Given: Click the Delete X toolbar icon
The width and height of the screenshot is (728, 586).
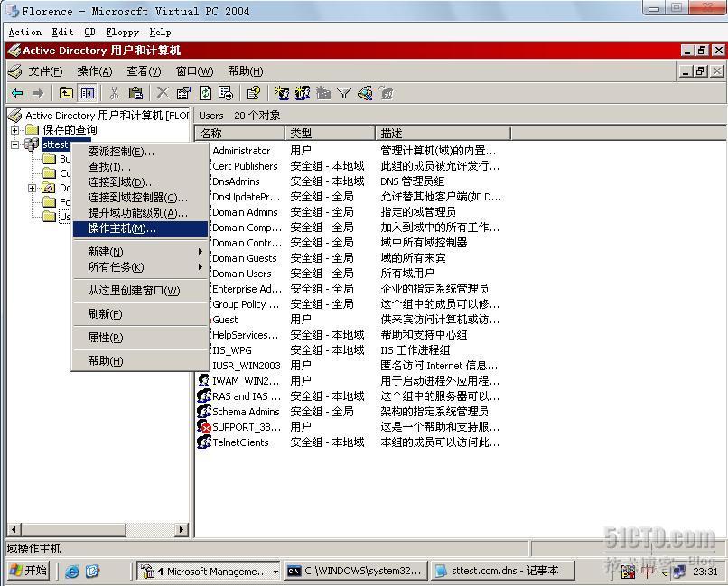Looking at the screenshot, I should tap(163, 93).
